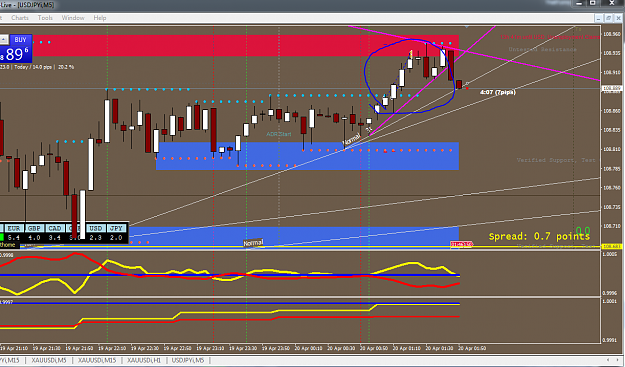Click the yellow line price tag on axis
The height and width of the screenshot is (367, 625).
click(x=612, y=247)
